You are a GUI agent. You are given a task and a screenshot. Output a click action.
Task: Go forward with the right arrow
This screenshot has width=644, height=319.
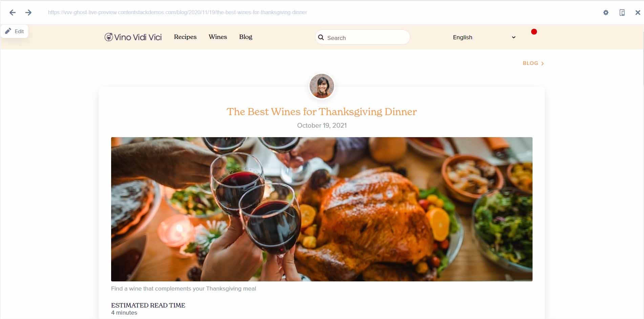(28, 13)
